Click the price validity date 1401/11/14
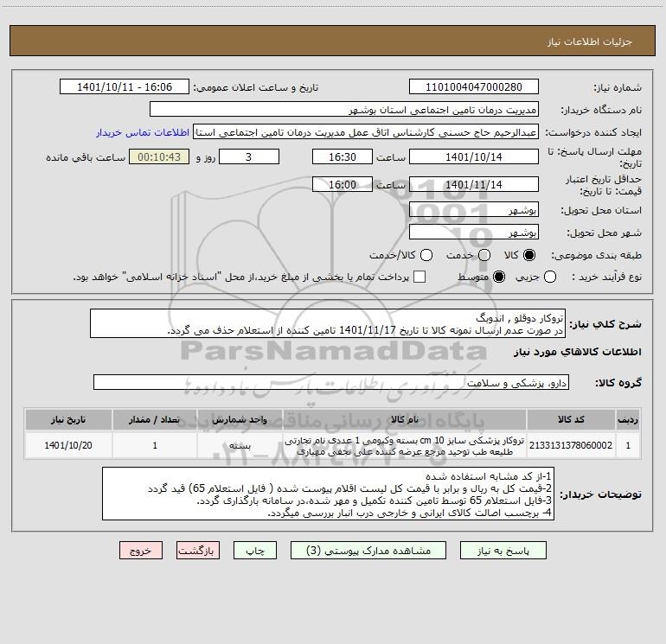Screen dimensions: 666x644 coord(474,184)
